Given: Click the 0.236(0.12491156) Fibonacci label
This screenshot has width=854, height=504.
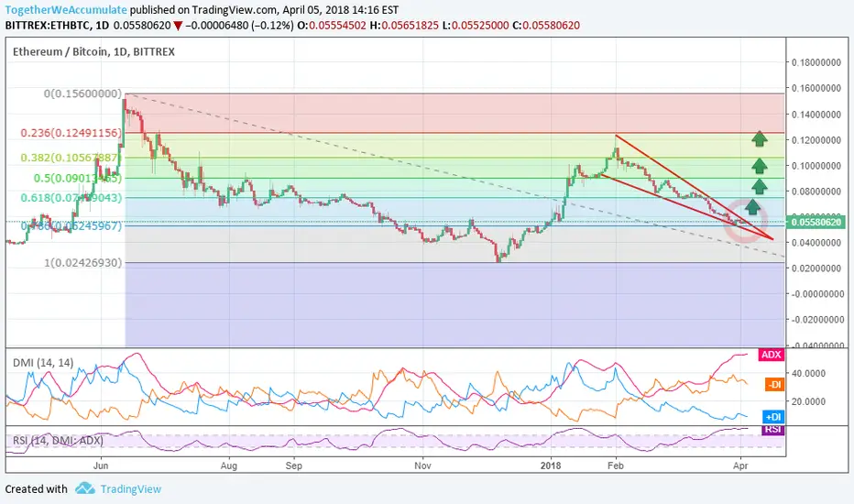Looking at the screenshot, I should pos(71,133).
